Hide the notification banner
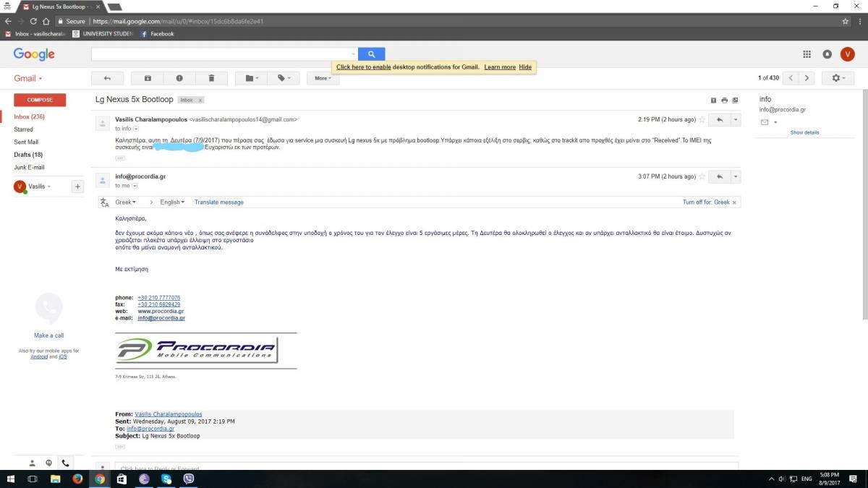 coord(525,67)
